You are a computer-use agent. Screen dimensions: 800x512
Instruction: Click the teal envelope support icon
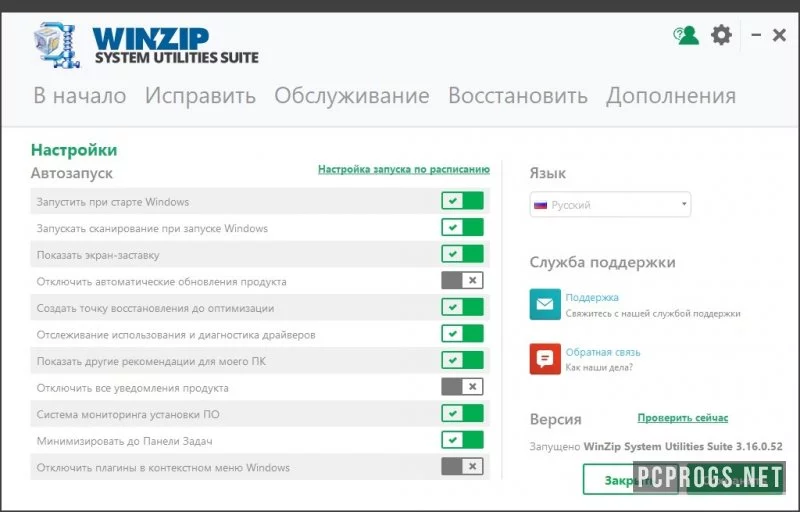click(545, 304)
